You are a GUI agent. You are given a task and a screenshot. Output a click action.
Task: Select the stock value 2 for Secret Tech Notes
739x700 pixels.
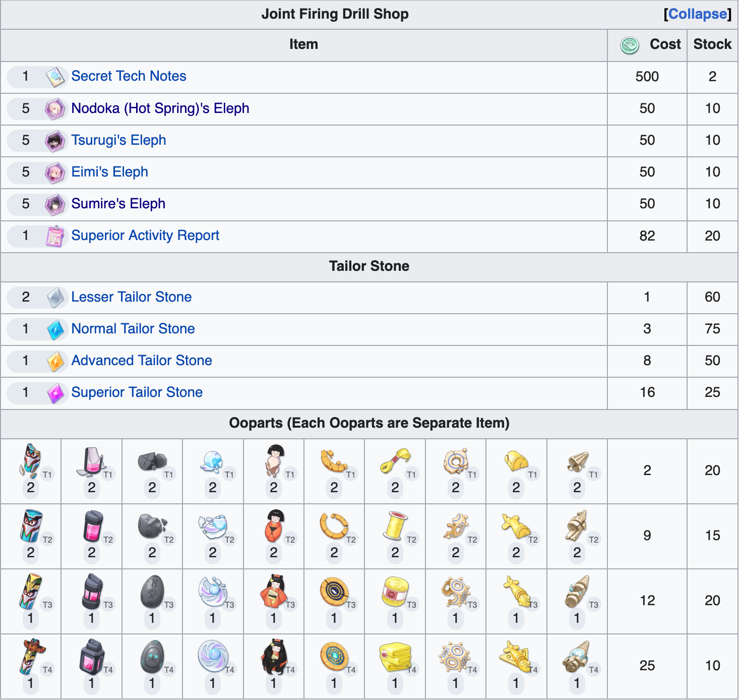coord(712,77)
